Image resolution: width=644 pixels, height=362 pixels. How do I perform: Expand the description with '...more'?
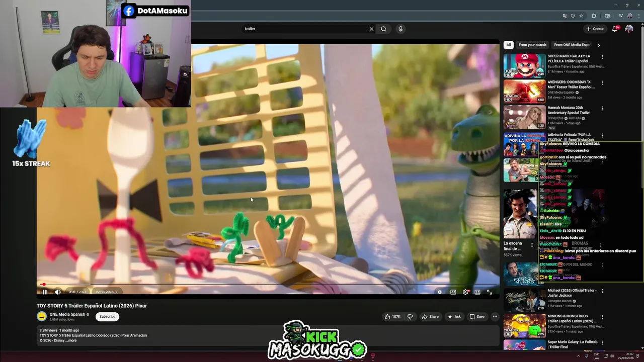(x=71, y=340)
